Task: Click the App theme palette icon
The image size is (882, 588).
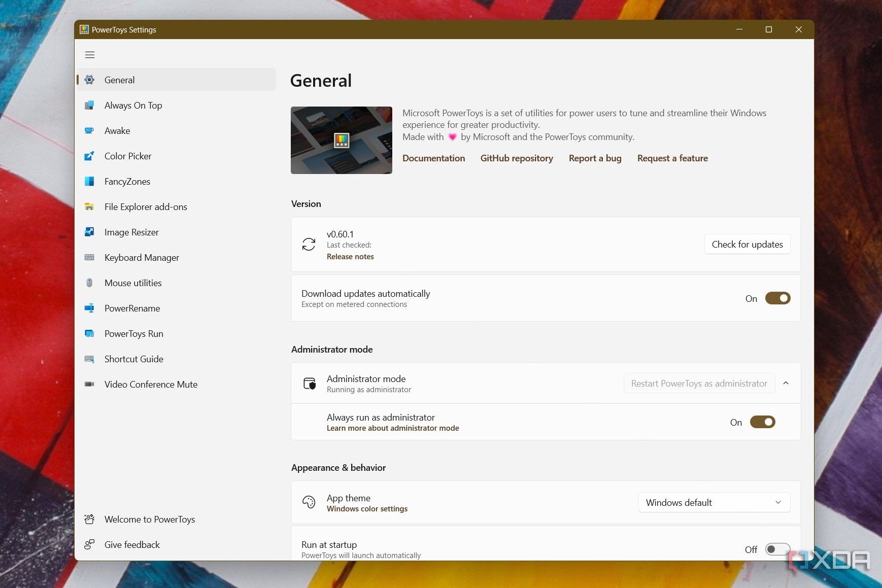Action: 309,502
